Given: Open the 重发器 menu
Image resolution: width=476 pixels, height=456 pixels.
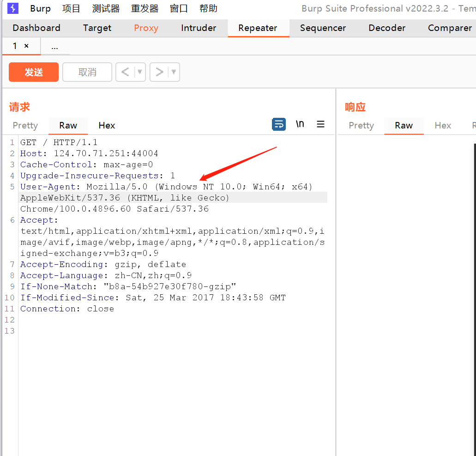Looking at the screenshot, I should pyautogui.click(x=145, y=8).
